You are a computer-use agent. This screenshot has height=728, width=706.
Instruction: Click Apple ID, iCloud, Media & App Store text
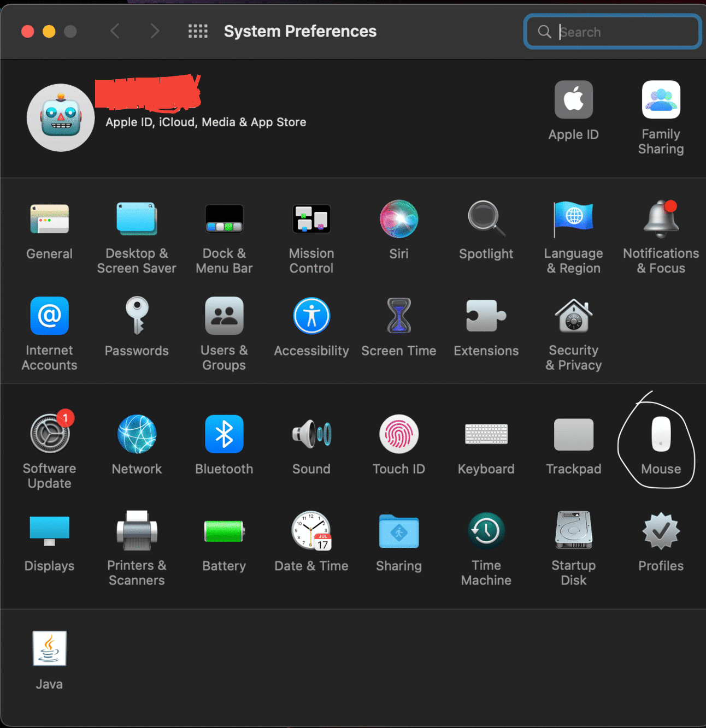pos(206,122)
